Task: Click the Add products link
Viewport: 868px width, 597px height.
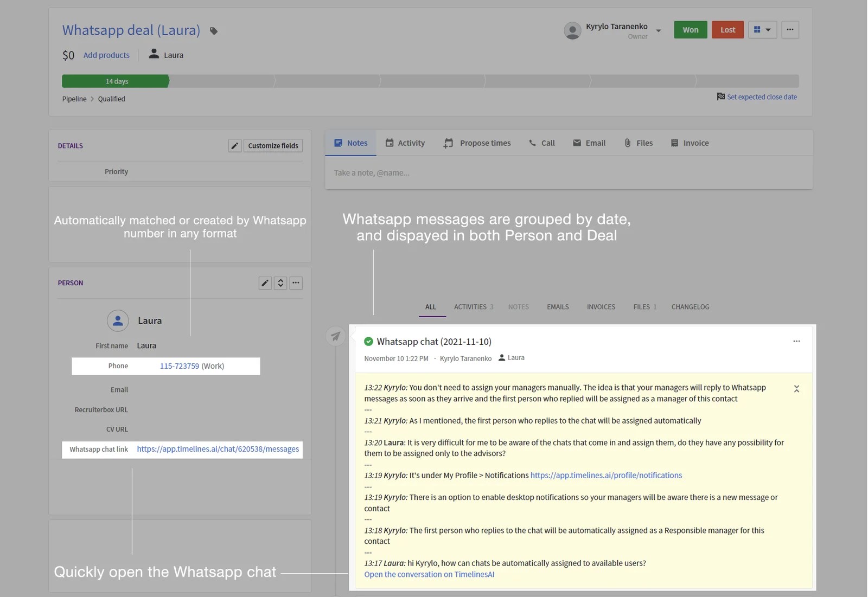Action: point(106,55)
